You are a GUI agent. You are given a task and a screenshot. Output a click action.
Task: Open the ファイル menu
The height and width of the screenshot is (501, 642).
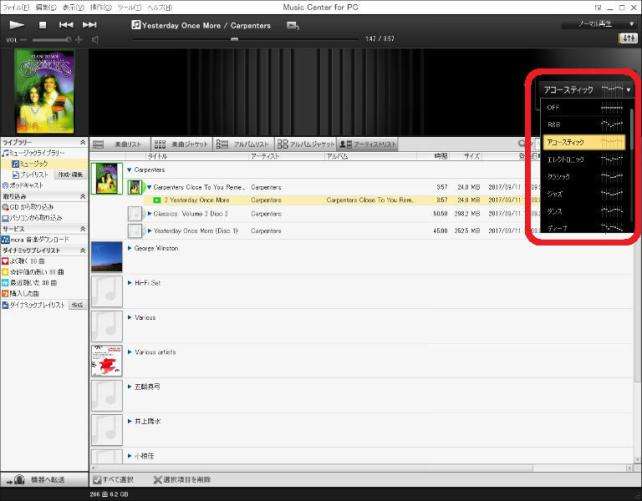coord(16,7)
